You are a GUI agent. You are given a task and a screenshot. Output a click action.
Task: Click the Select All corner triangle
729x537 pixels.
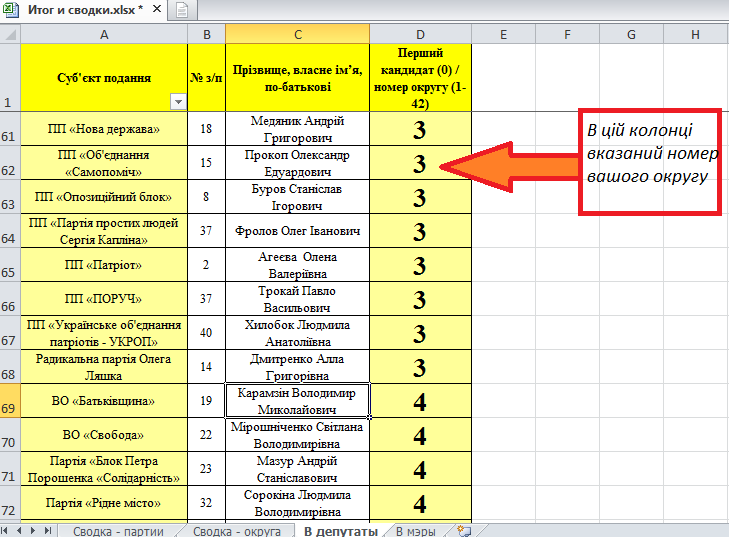pyautogui.click(x=10, y=34)
